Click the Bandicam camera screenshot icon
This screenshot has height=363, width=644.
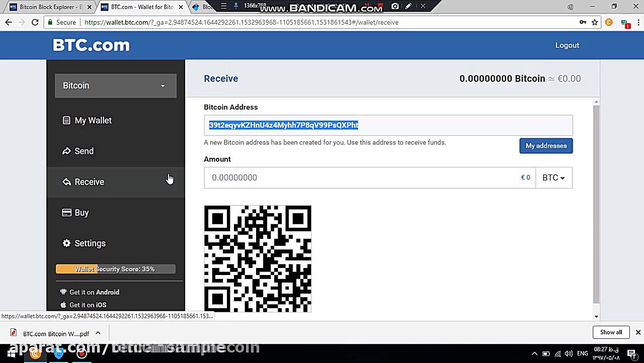(395, 6)
